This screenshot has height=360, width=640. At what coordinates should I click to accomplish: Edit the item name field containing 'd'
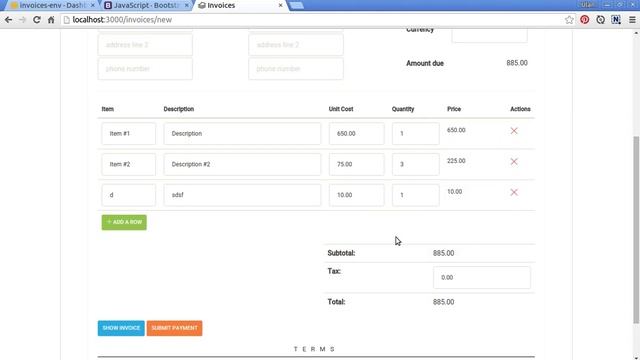tap(129, 195)
